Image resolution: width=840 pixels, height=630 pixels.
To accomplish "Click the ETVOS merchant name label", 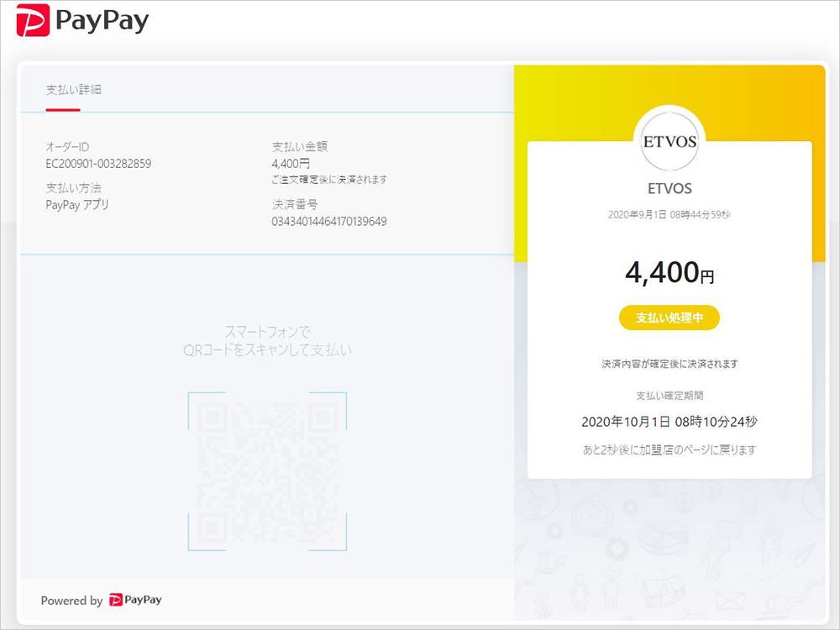I will [x=669, y=186].
